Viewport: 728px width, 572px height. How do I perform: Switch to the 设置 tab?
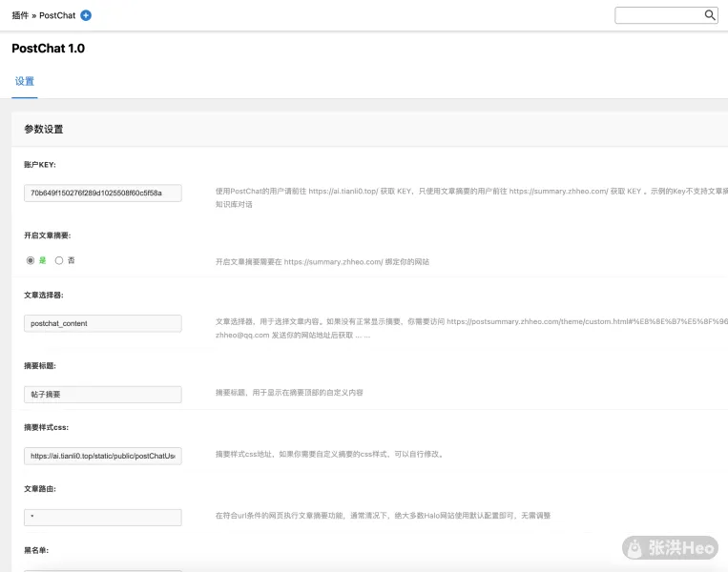25,81
